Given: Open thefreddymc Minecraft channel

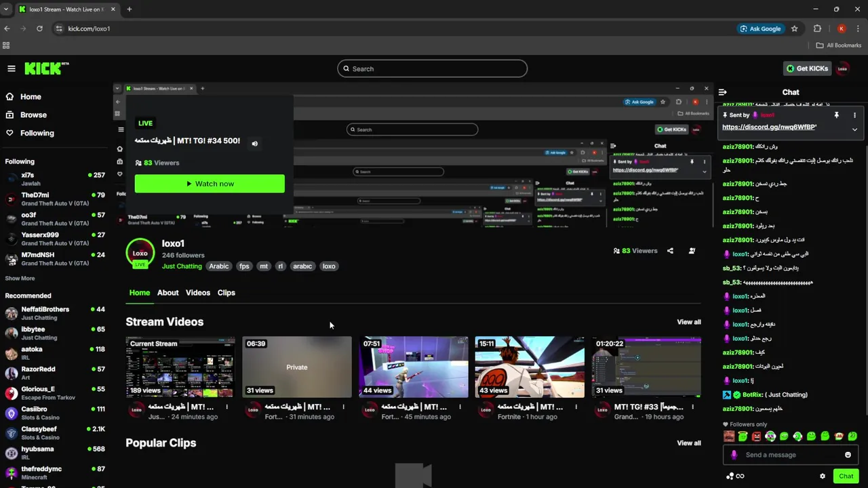Looking at the screenshot, I should 55,473.
